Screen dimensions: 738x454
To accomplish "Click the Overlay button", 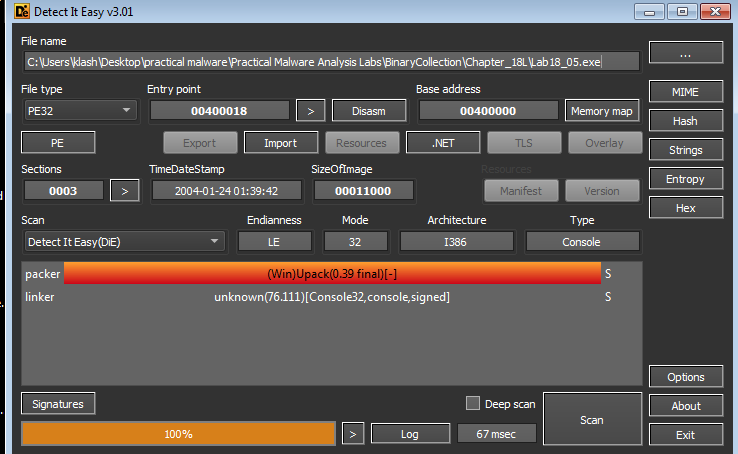I will pyautogui.click(x=605, y=143).
